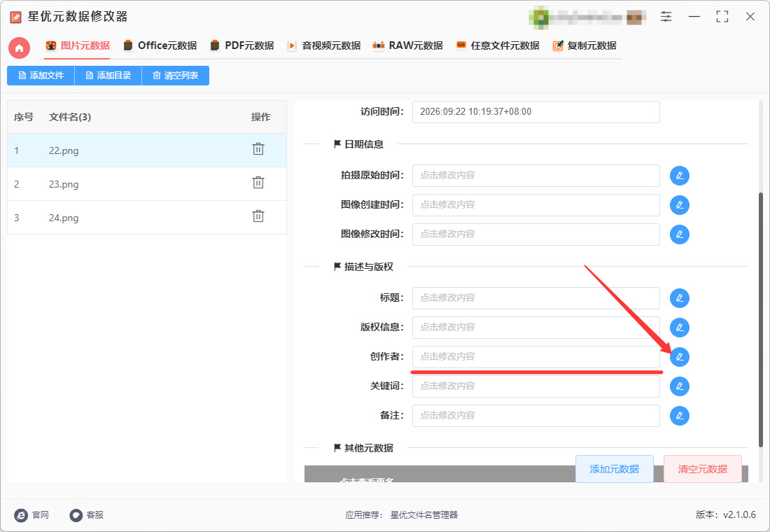Click edit icon beside 版权信息 field

click(680, 328)
